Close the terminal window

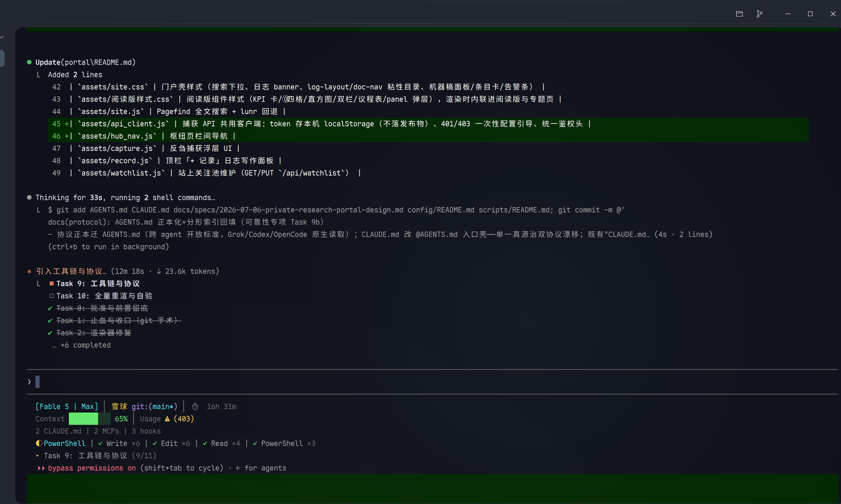[x=833, y=14]
